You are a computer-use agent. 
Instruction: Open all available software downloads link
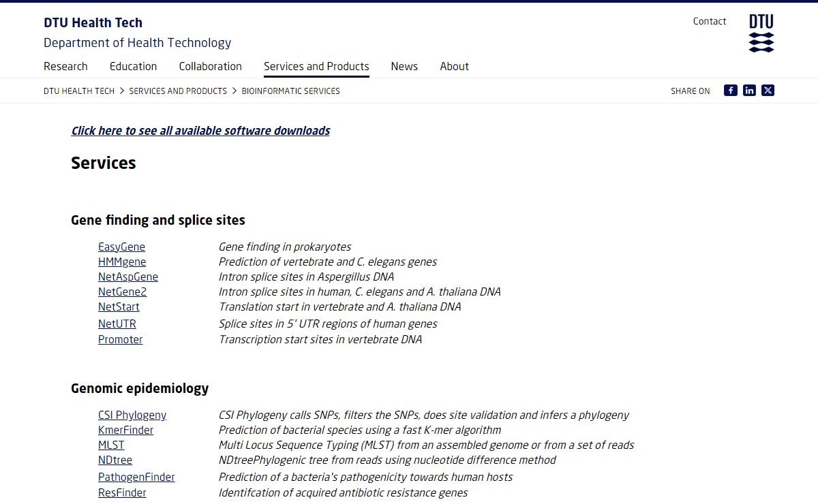[x=200, y=131]
